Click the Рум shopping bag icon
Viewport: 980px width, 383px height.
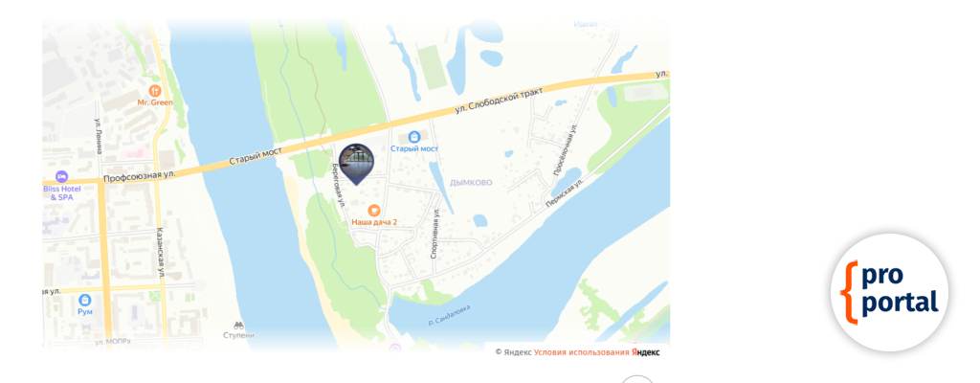click(x=85, y=300)
